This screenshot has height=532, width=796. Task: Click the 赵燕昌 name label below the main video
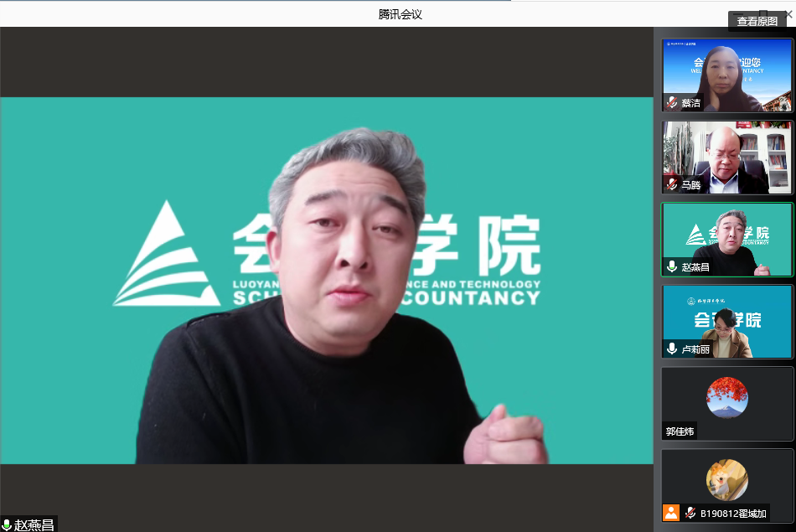click(x=34, y=525)
